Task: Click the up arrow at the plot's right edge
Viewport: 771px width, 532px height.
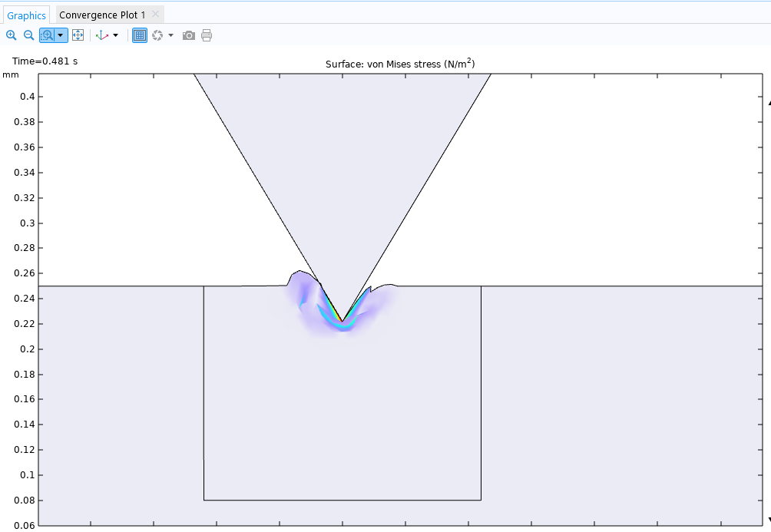Action: pos(768,101)
